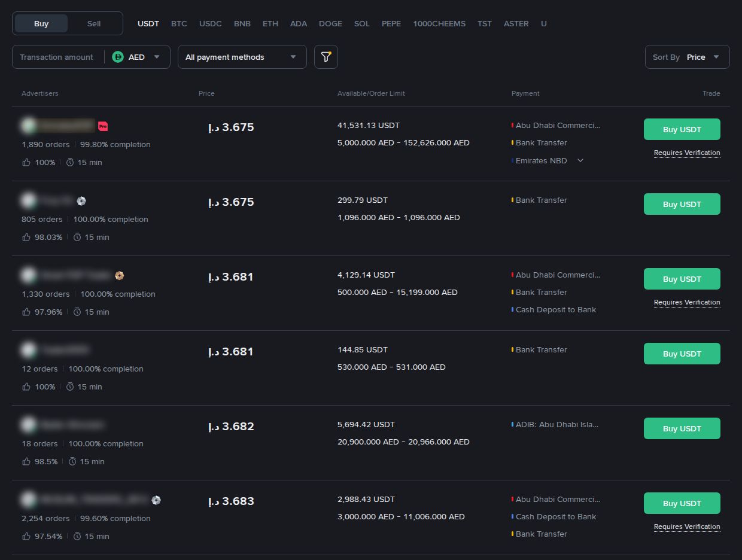Screen dimensions: 742x560
Task: Click the clock icon in the 12 orders row
Action: pyautogui.click(x=70, y=386)
